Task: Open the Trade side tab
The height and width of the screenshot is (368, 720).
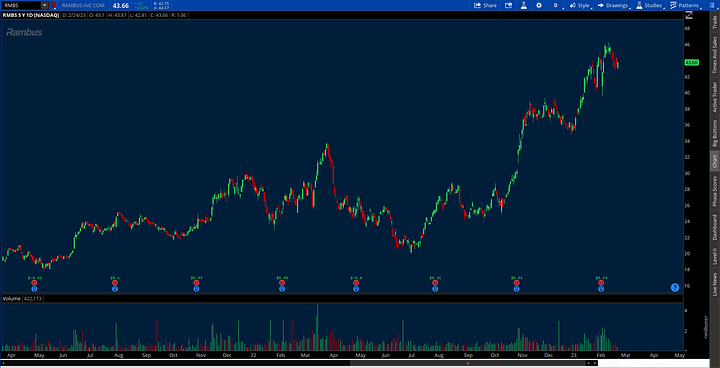Action: 714,22
